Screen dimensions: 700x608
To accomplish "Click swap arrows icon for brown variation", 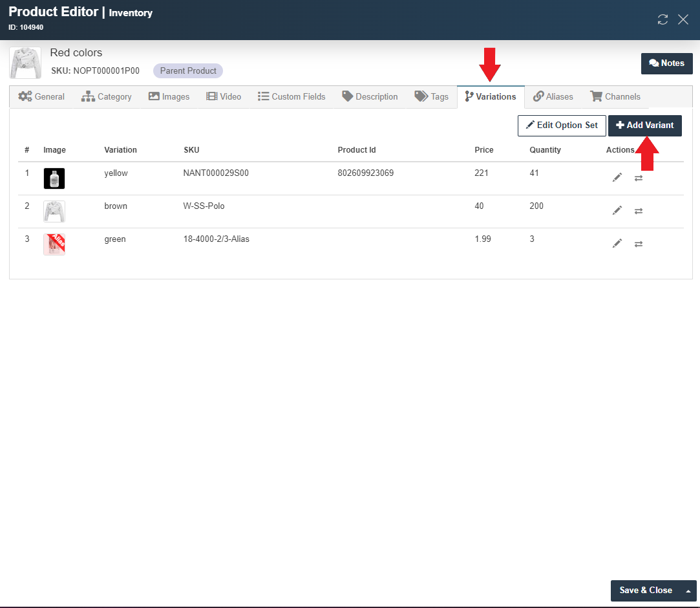I will [x=639, y=212].
